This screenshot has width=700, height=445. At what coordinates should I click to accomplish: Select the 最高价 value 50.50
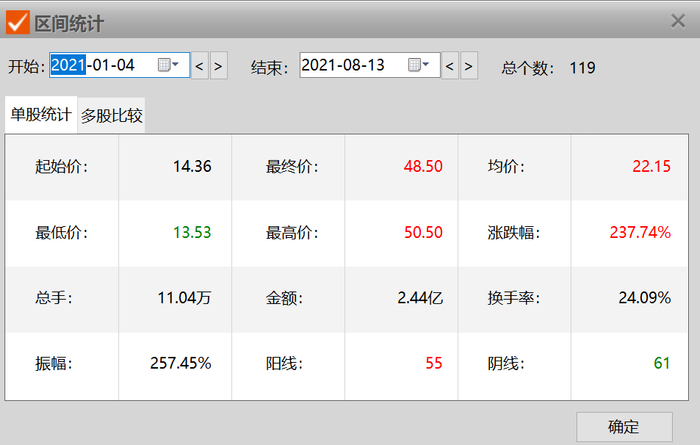(423, 233)
